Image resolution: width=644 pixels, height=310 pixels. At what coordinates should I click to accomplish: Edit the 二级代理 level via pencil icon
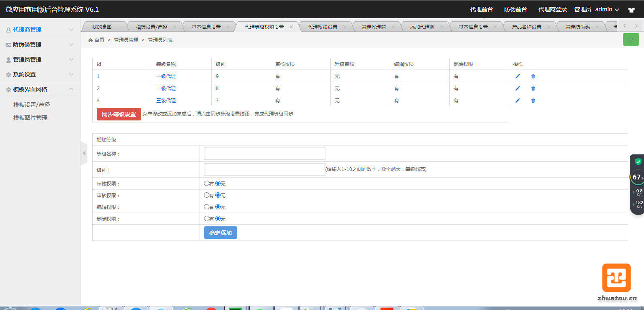point(517,89)
